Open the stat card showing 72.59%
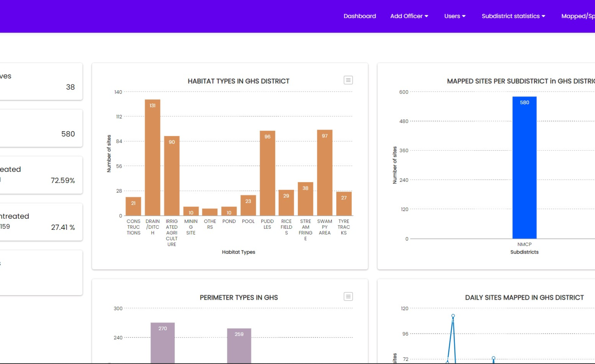Image resolution: width=595 pixels, height=364 pixels. pos(41,175)
